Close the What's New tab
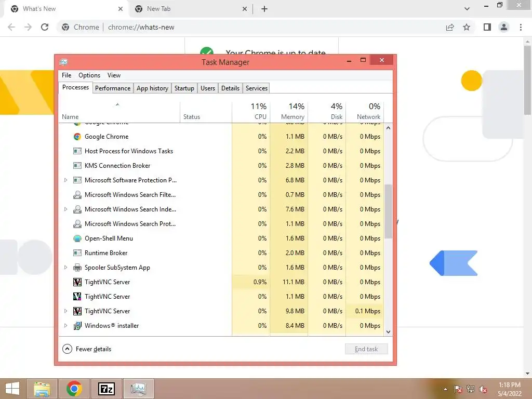Screen dimensions: 532x399 click(121, 9)
